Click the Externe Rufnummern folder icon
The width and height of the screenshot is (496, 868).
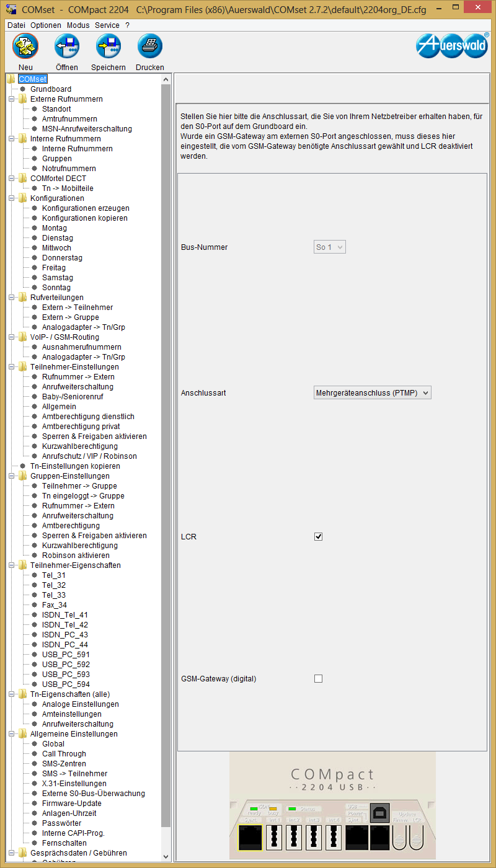pos(23,99)
